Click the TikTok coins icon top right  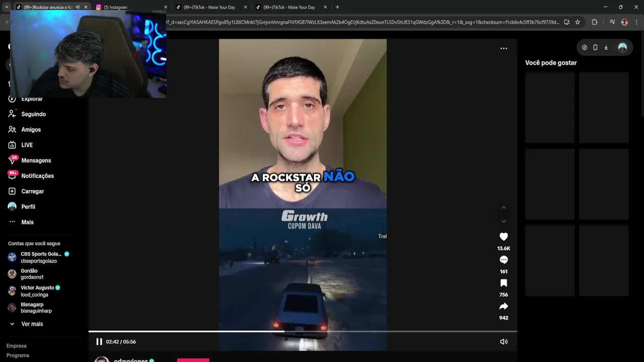[585, 47]
